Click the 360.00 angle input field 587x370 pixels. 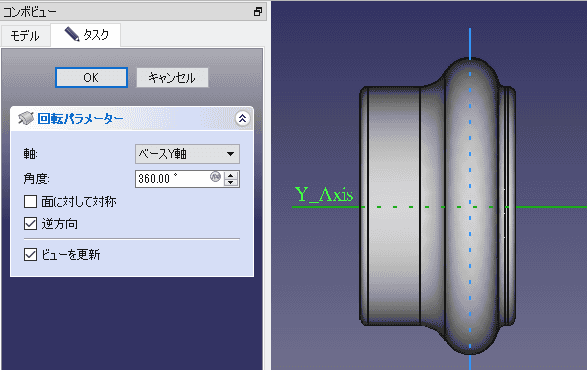click(x=172, y=179)
